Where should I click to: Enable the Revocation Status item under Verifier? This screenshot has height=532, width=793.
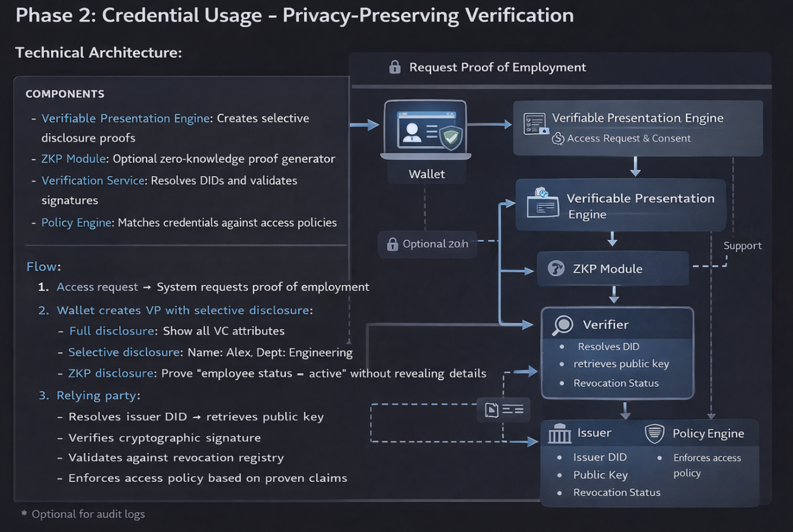point(617,383)
